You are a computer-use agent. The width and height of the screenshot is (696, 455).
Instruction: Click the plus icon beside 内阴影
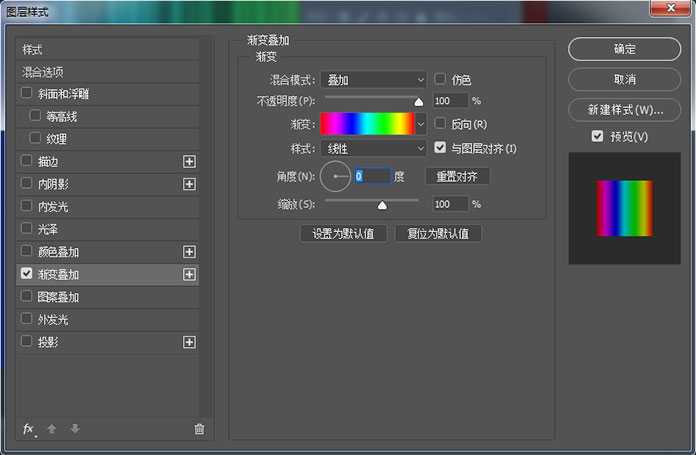pos(189,184)
